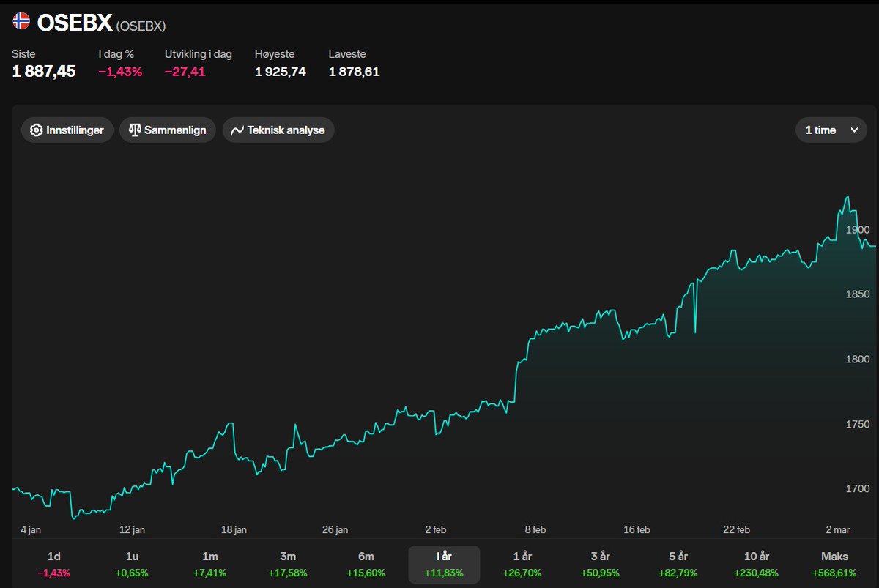The width and height of the screenshot is (879, 588).
Task: Open Teknisk analyse
Action: 278,130
